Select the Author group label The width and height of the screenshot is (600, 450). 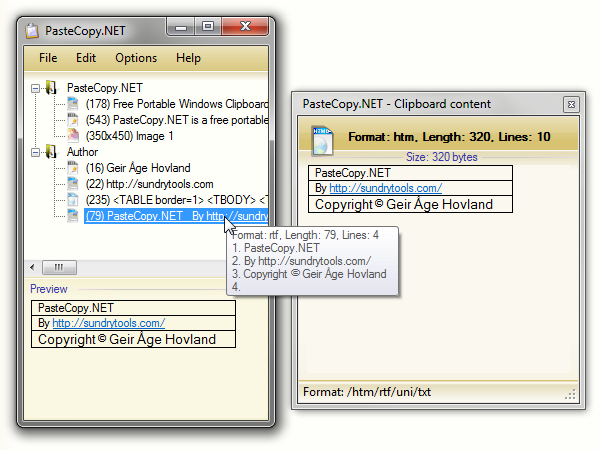click(x=83, y=152)
